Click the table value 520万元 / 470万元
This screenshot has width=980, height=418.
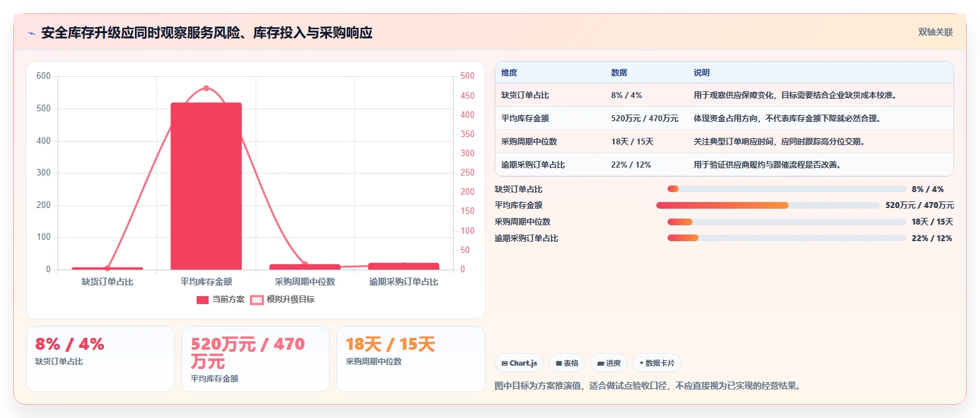click(x=645, y=119)
